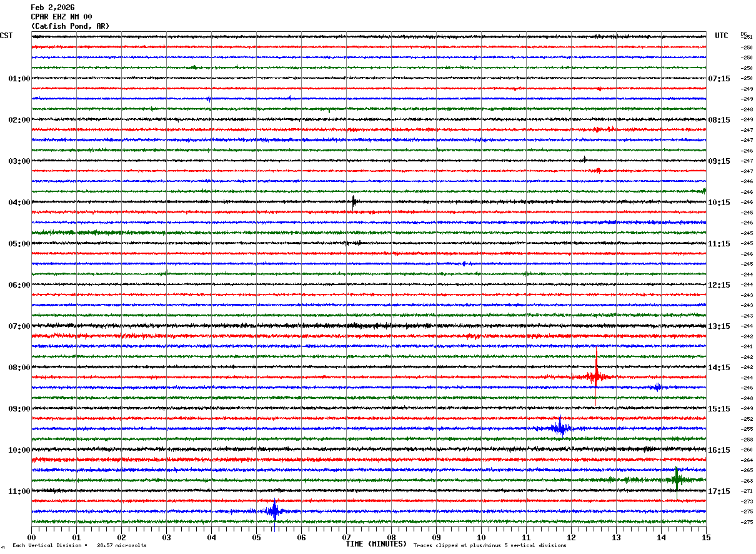Pick minute 06 tick label on bottom axis
The image size is (756, 554).
tap(301, 537)
